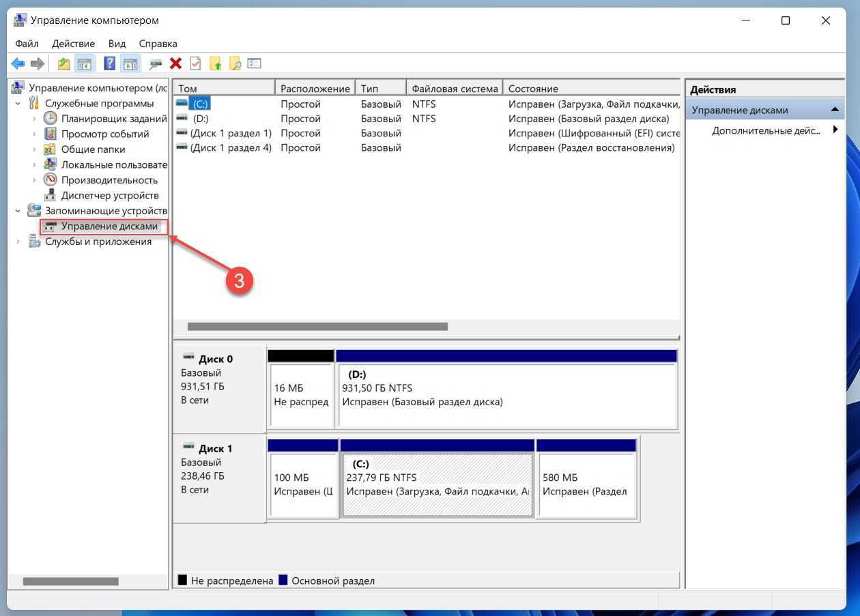This screenshot has height=616, width=860.
Task: Click the Up one level folder icon
Action: point(63,63)
